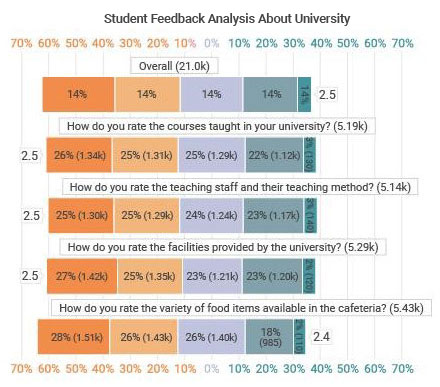The height and width of the screenshot is (387, 440).
Task: Click the courses taught question label
Action: tap(217, 126)
